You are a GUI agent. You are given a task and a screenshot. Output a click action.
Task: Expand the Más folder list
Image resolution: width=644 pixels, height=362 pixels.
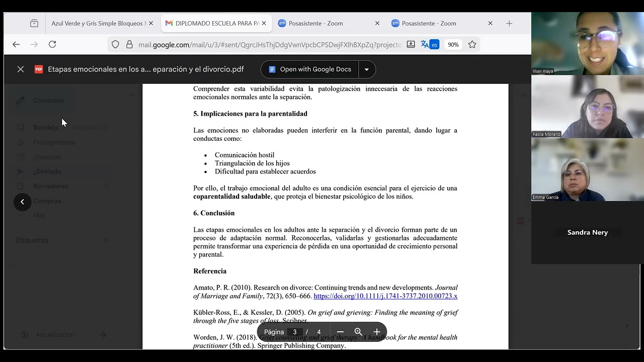coord(39,215)
